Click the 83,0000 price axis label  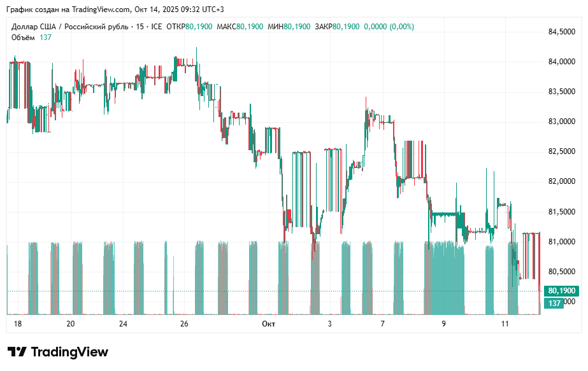pos(561,122)
